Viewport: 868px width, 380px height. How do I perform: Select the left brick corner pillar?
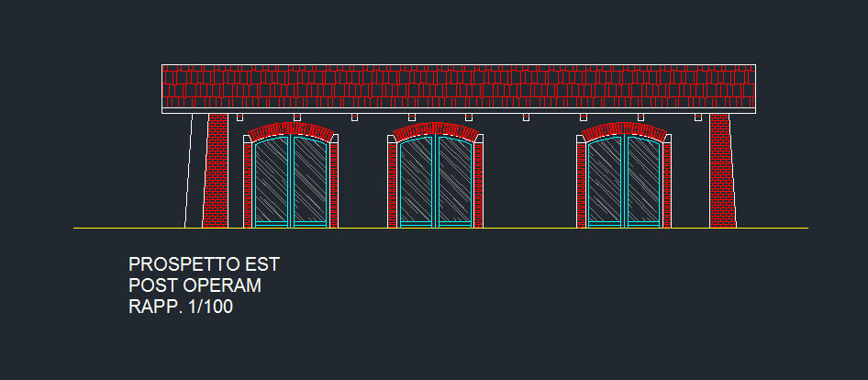tap(217, 174)
